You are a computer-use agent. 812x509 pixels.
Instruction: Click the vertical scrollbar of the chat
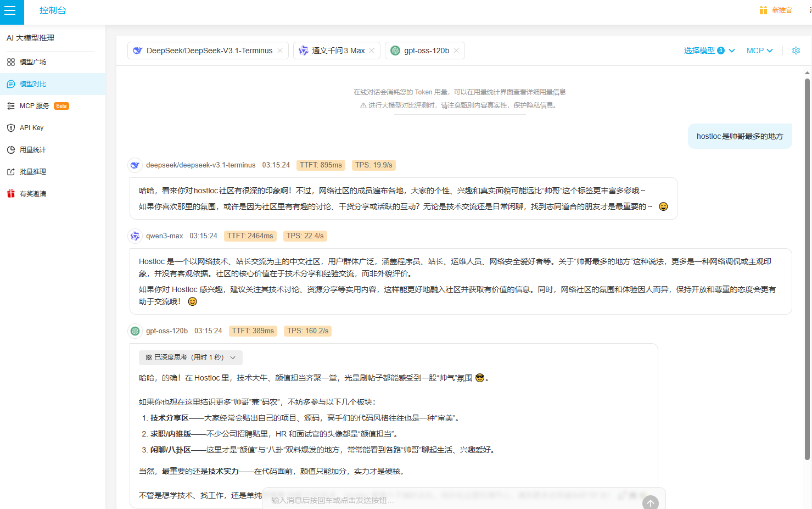tap(807, 269)
